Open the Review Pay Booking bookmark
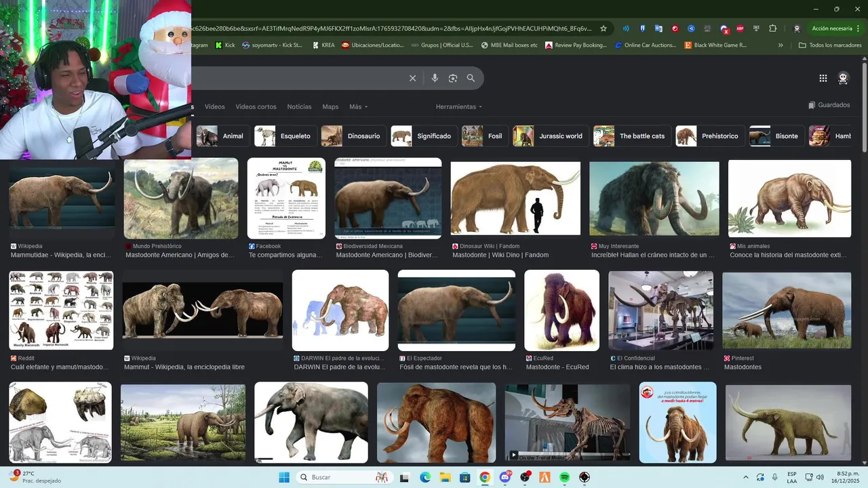This screenshot has height=488, width=868. [576, 45]
